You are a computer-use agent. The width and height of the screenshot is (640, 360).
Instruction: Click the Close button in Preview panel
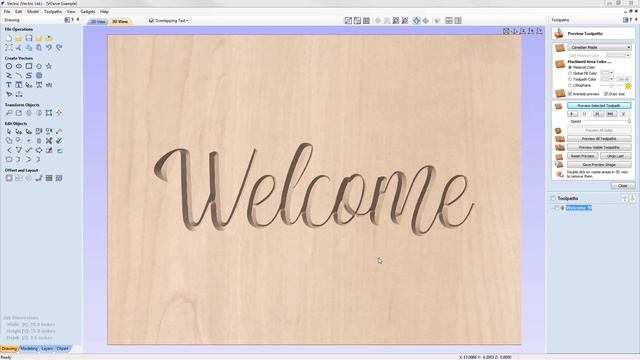(622, 186)
